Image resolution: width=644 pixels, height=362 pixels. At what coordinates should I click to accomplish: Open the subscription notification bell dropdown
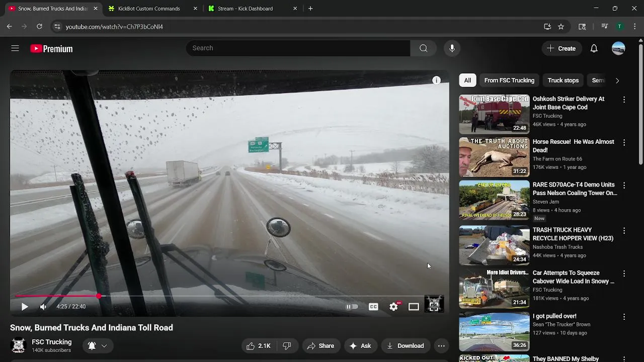coord(98,346)
